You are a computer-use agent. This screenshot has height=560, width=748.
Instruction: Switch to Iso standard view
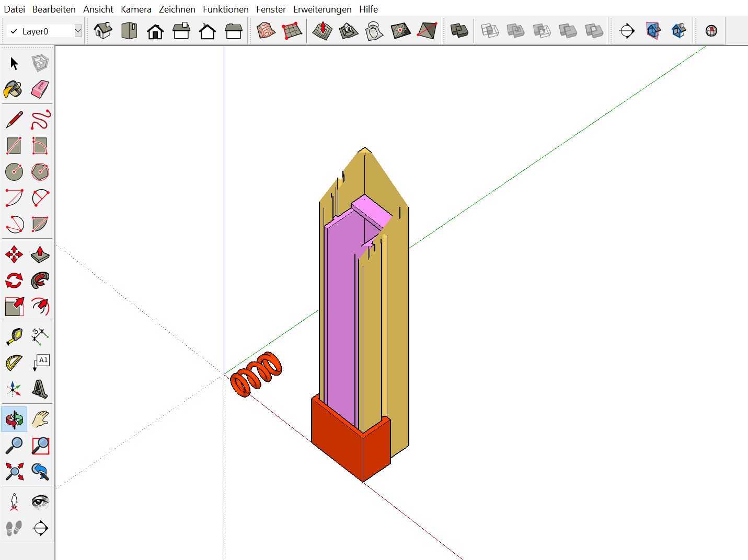(103, 31)
